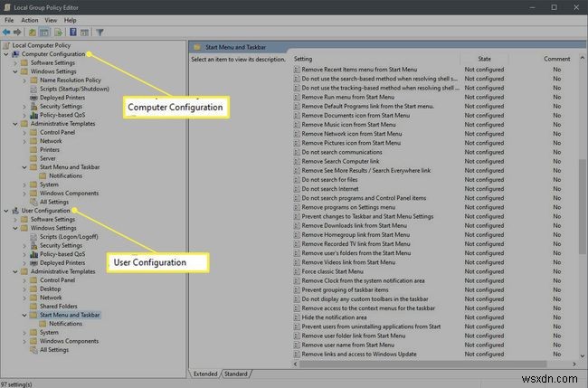Click the Computer Configuration computer icon
The height and width of the screenshot is (388, 588).
coord(15,54)
